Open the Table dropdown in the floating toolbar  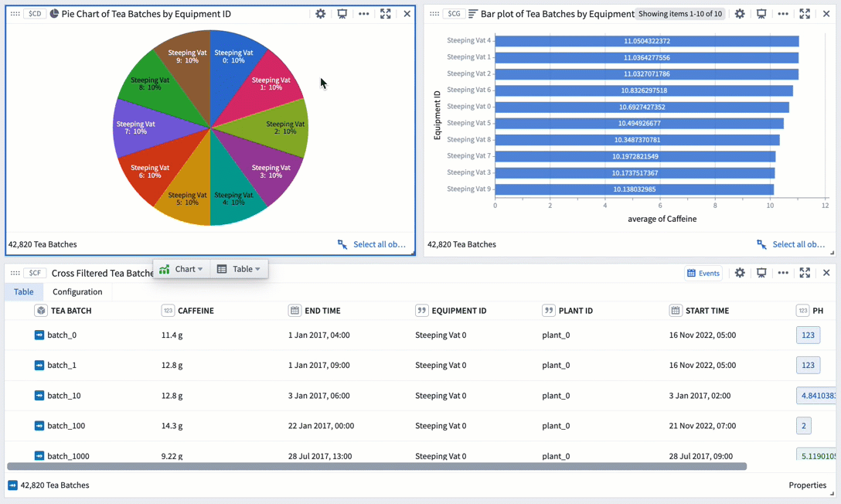point(239,269)
